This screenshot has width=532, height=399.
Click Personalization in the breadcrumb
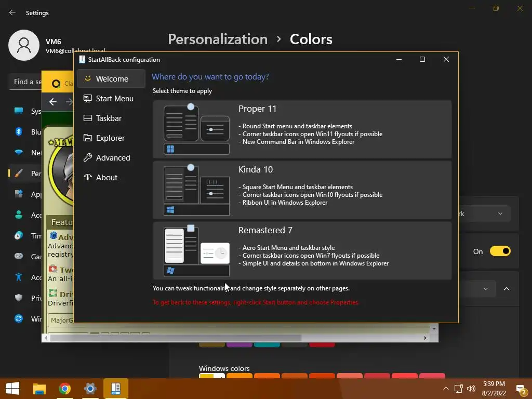pos(218,39)
